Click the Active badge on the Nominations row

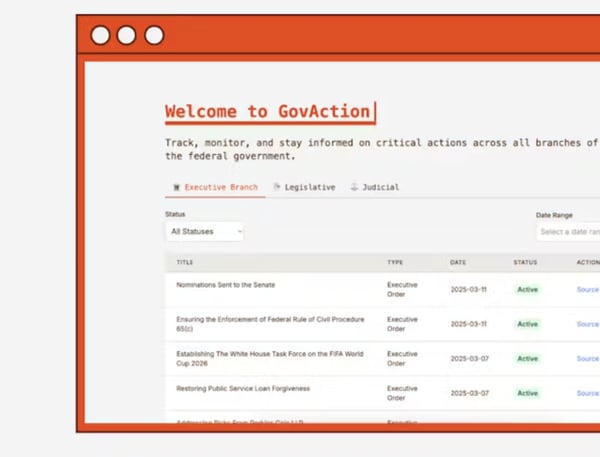[527, 290]
